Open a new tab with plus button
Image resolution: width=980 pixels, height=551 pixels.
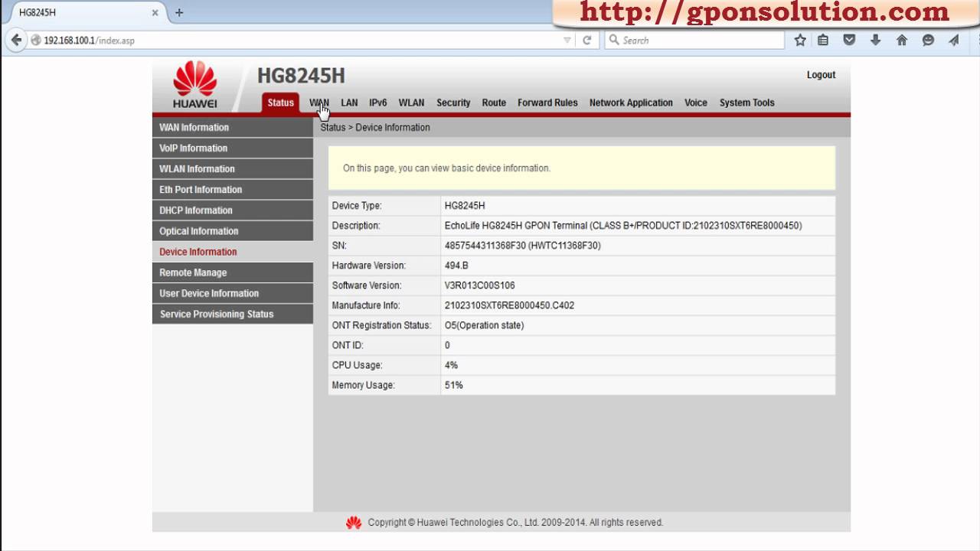pyautogui.click(x=179, y=12)
